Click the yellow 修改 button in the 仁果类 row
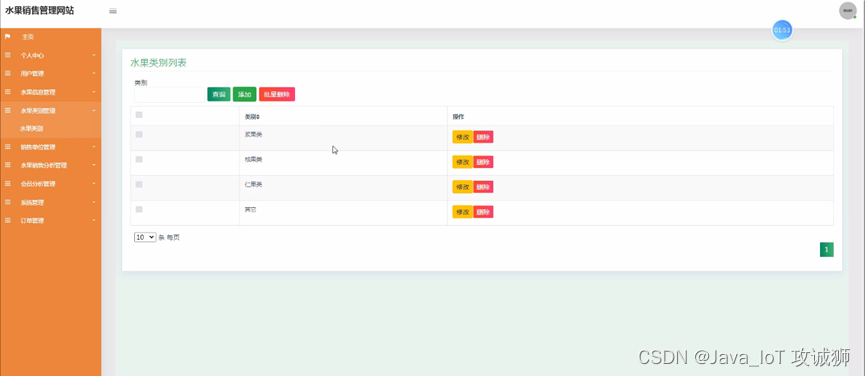The width and height of the screenshot is (865, 376). pyautogui.click(x=462, y=187)
